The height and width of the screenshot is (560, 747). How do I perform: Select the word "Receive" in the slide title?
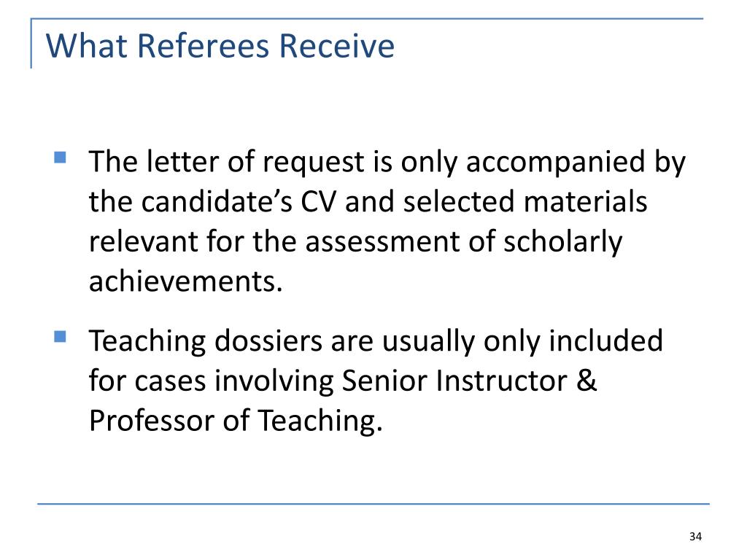coord(336,46)
